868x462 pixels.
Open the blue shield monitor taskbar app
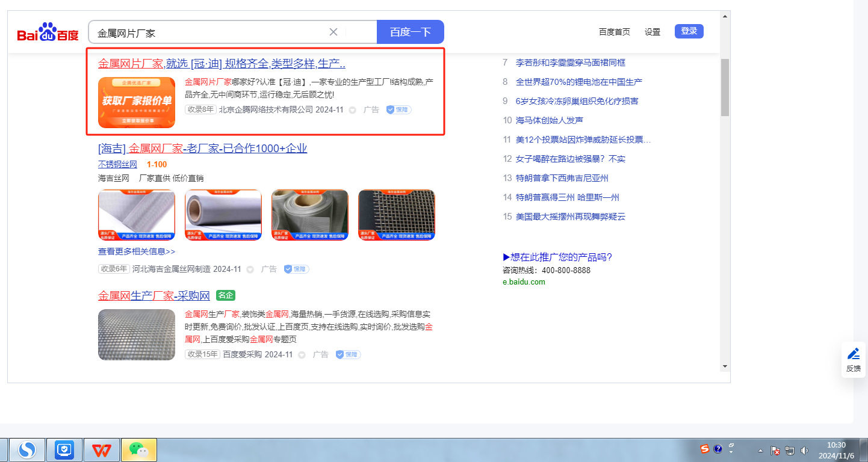pos(64,449)
